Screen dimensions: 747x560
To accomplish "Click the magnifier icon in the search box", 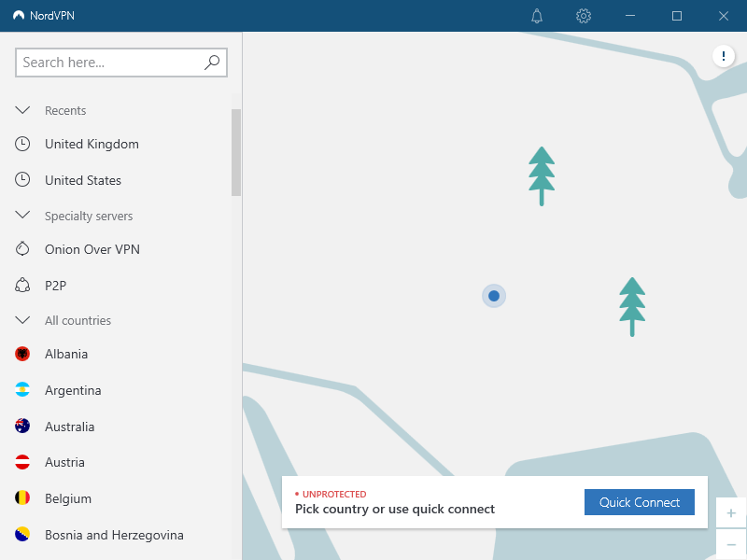I will [212, 63].
